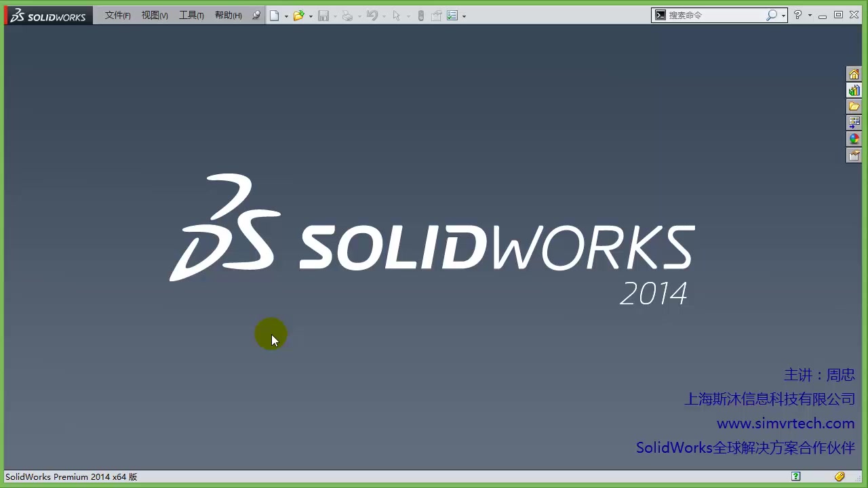
Task: Close the SolidWorks window
Action: [854, 15]
